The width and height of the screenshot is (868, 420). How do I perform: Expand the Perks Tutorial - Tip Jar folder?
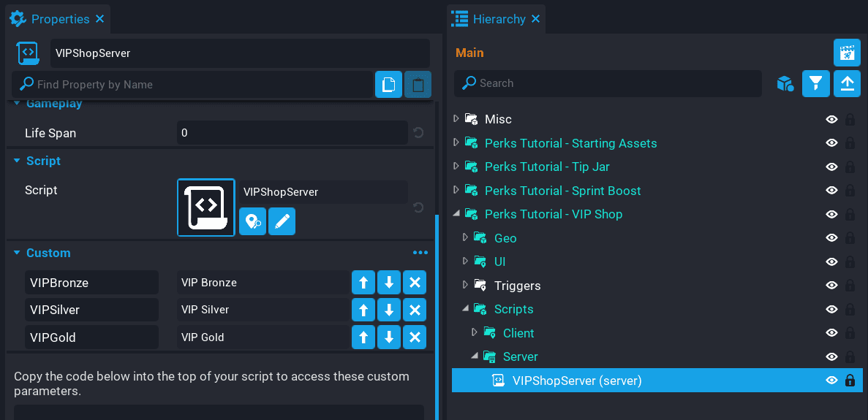(457, 167)
